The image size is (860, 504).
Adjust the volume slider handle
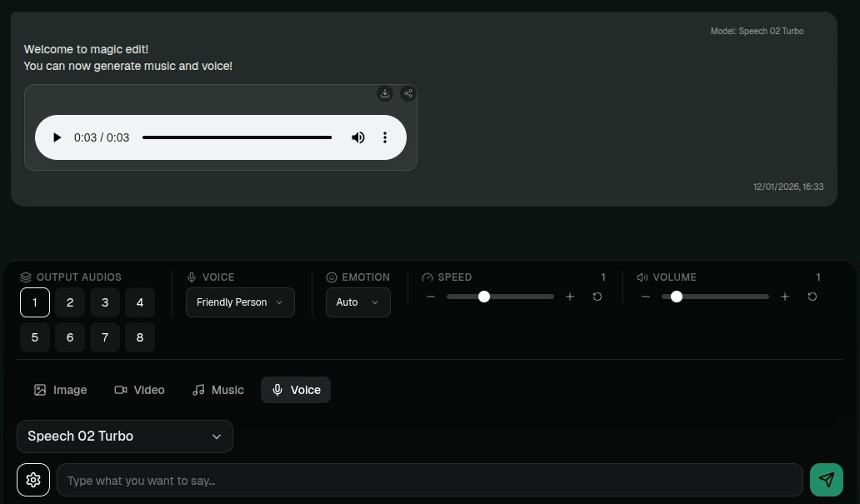click(677, 297)
